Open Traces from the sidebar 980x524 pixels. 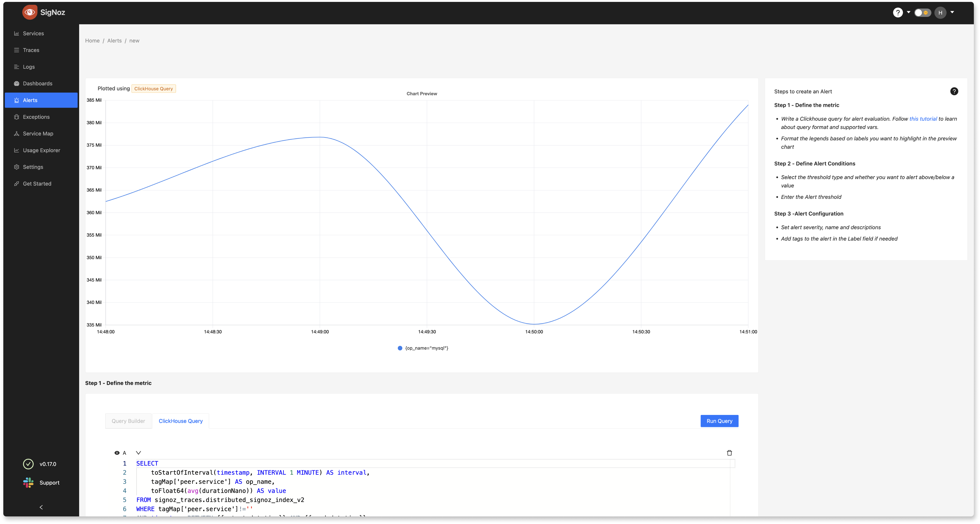[x=41, y=50]
